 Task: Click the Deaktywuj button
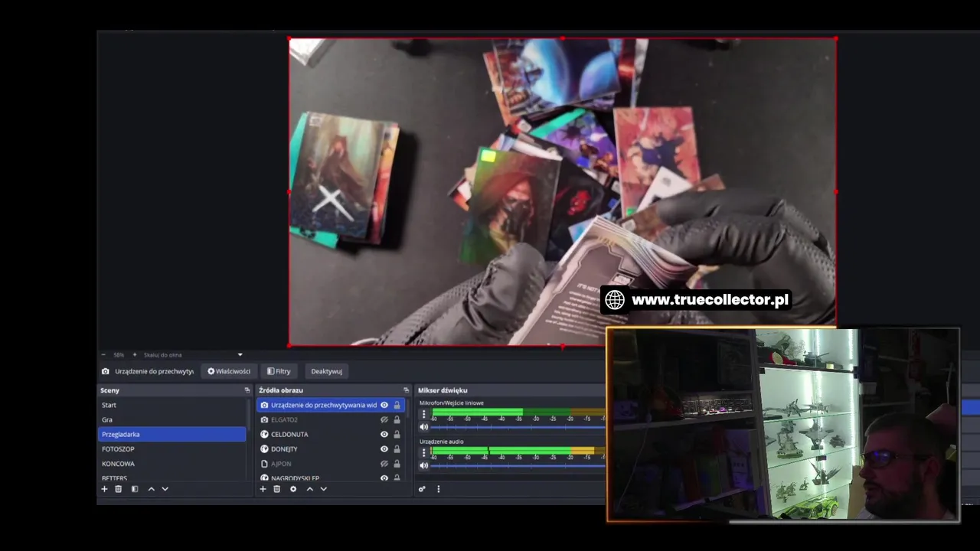coord(327,371)
